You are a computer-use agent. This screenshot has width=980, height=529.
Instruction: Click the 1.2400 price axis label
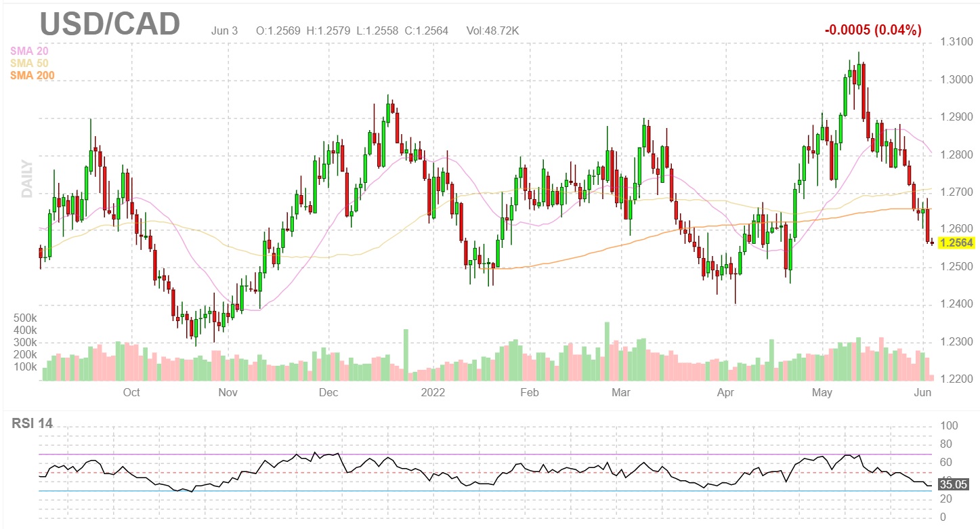(956, 304)
